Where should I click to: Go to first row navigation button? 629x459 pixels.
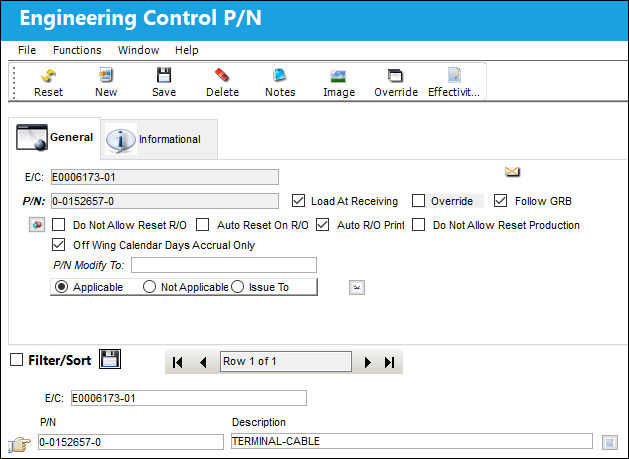[x=177, y=362]
